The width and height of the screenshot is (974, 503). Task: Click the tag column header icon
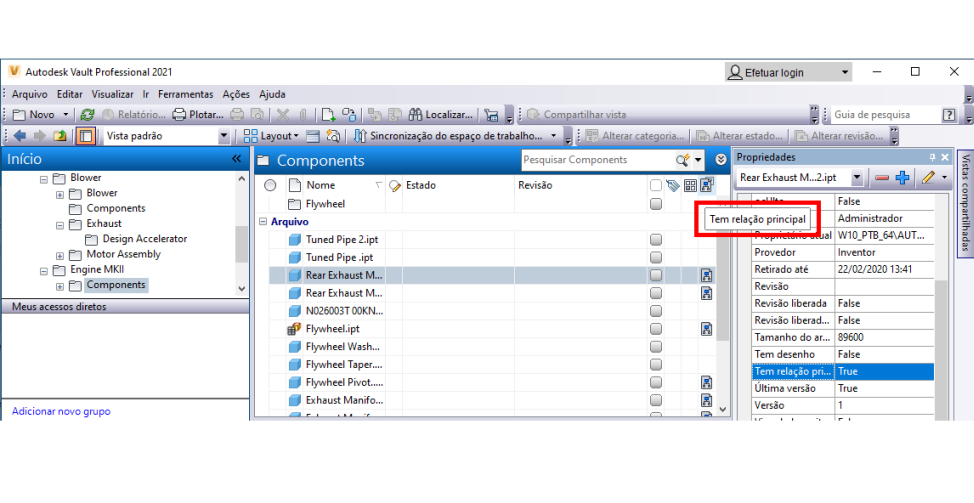pyautogui.click(x=673, y=185)
